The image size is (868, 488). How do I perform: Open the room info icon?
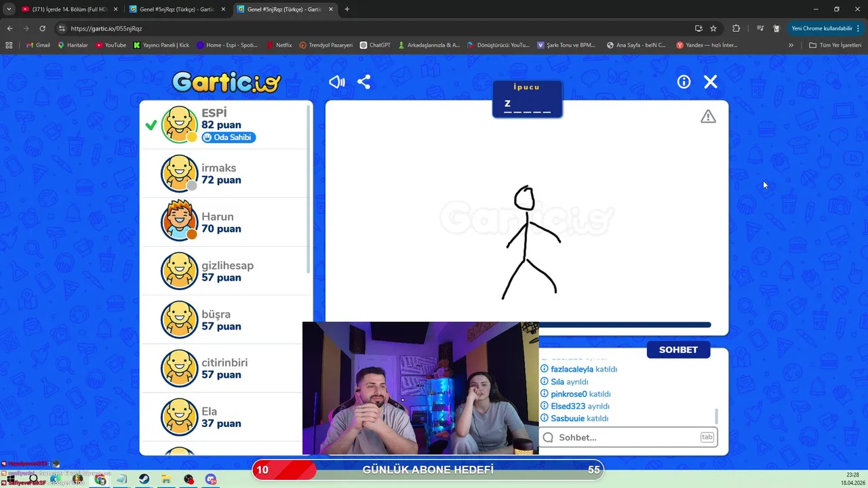[x=684, y=82]
